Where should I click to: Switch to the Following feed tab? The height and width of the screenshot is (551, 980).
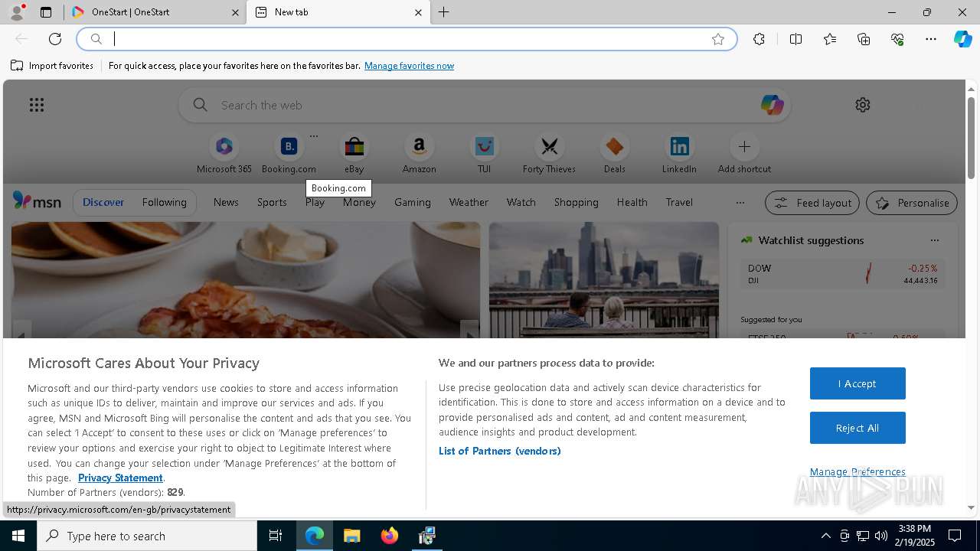tap(164, 202)
